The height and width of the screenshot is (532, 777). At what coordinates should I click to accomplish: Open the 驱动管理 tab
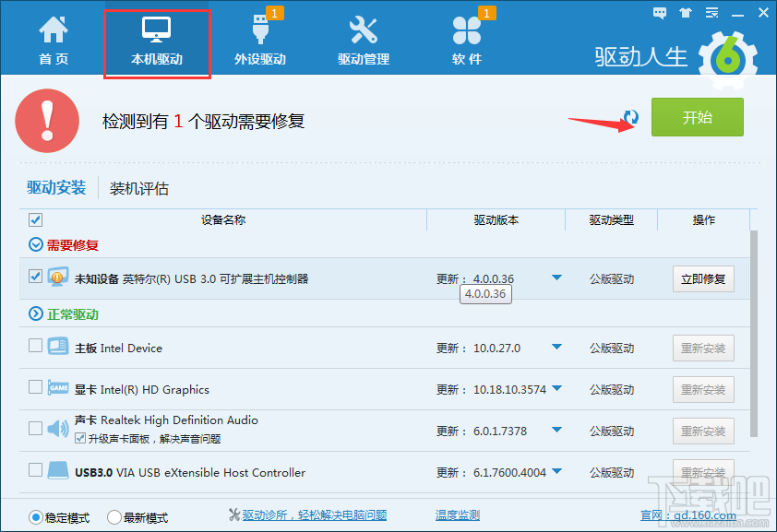364,41
